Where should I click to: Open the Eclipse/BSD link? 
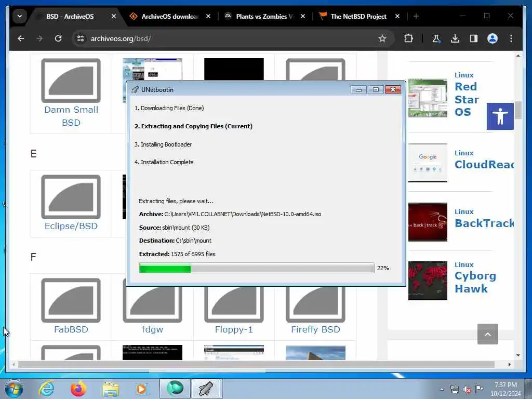click(71, 226)
